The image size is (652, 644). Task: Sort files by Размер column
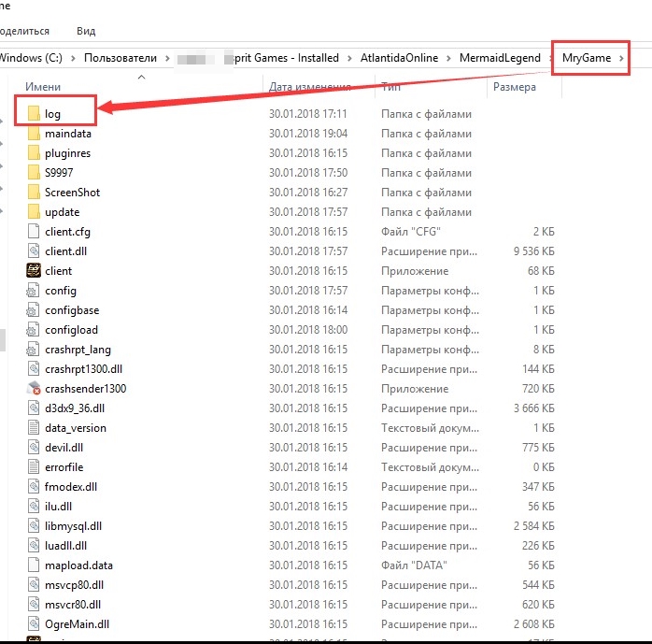[x=514, y=87]
